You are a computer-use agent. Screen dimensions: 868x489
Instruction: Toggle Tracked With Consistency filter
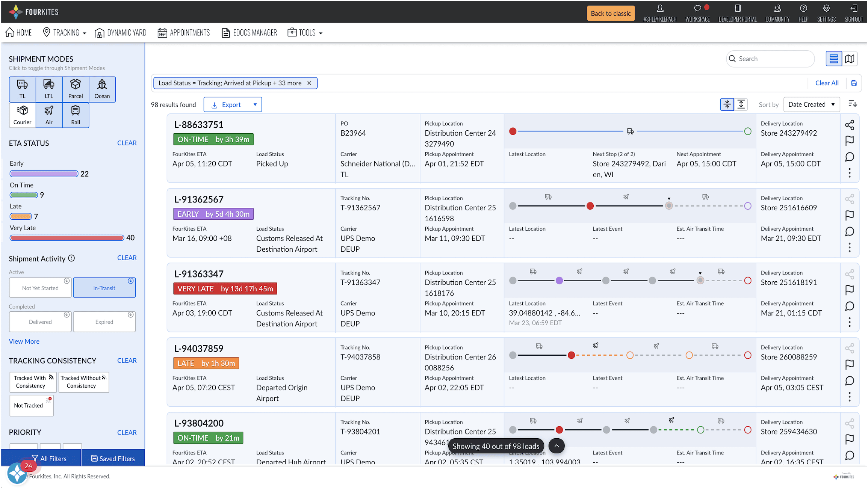[x=33, y=382]
